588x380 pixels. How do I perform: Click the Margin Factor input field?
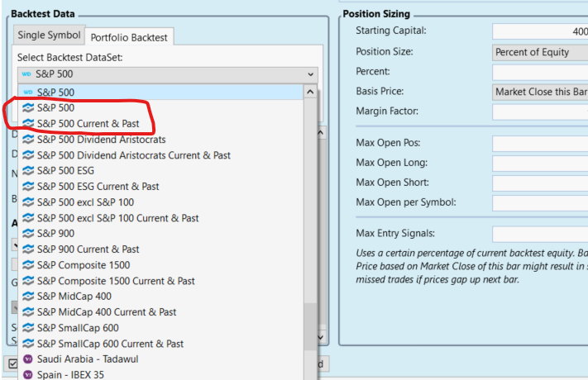click(540, 112)
